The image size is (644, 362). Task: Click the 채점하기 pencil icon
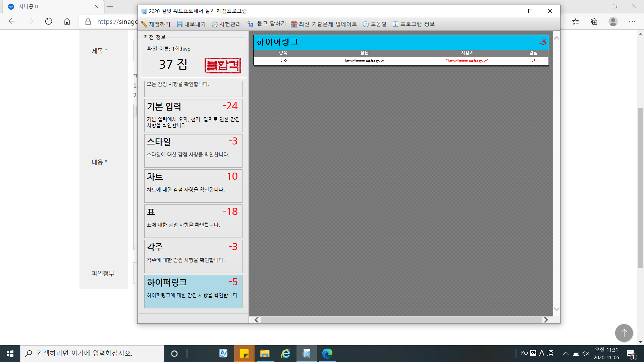(x=144, y=24)
